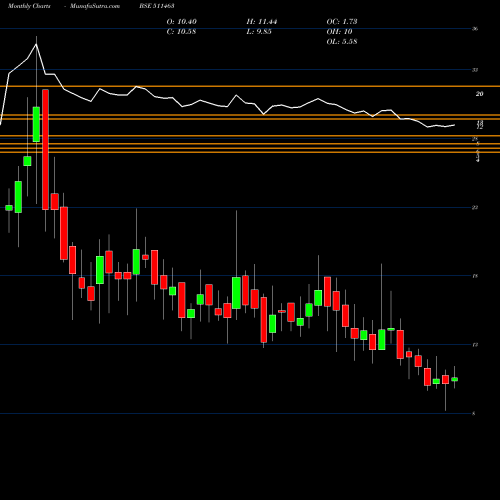Click the 'BSE 511463' symbol text
Screen dimensions: 500x500
157,6
